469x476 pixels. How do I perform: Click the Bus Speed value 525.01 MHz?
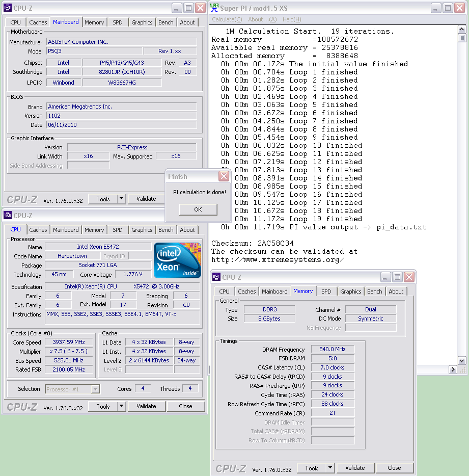click(69, 360)
